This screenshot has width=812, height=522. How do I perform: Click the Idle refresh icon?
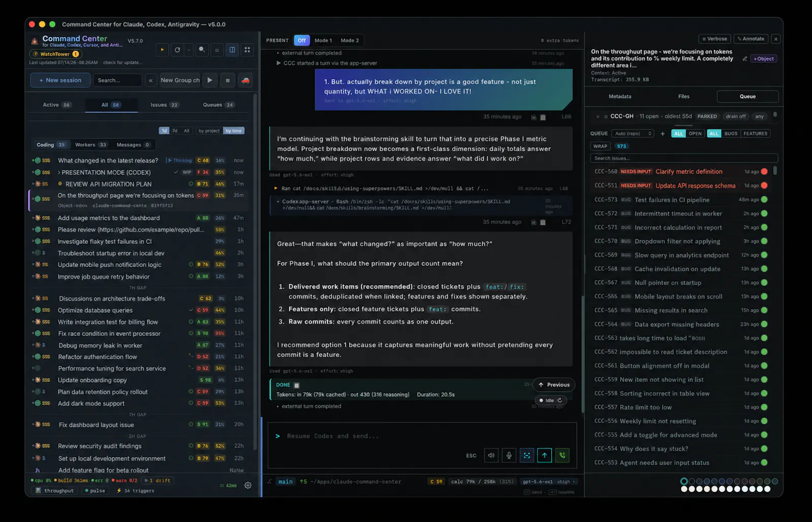tap(560, 400)
